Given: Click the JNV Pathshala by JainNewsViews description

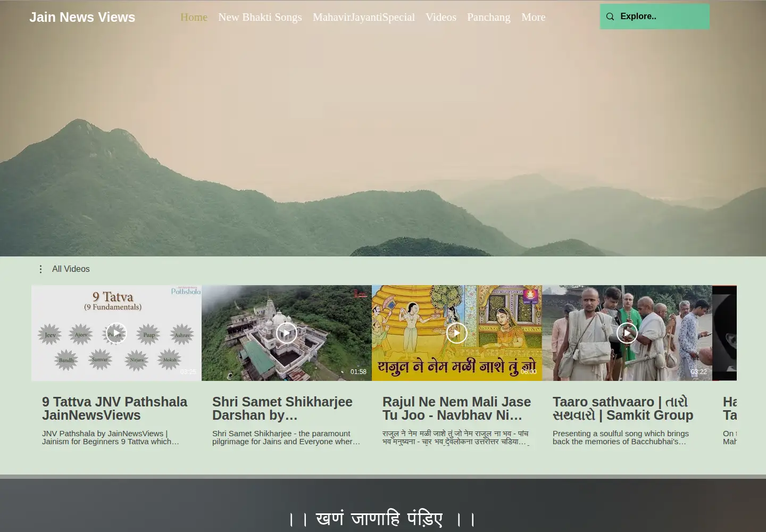Looking at the screenshot, I should pyautogui.click(x=111, y=437).
